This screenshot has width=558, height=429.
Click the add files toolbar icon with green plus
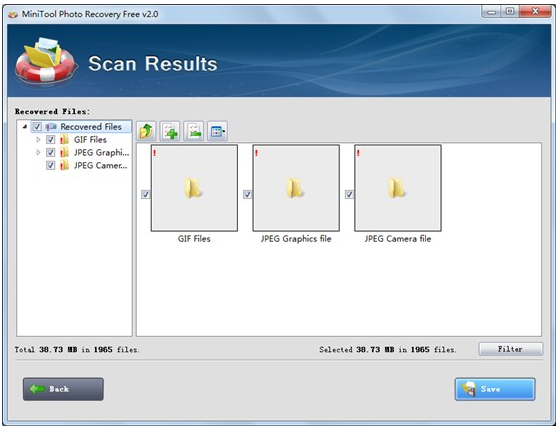170,131
